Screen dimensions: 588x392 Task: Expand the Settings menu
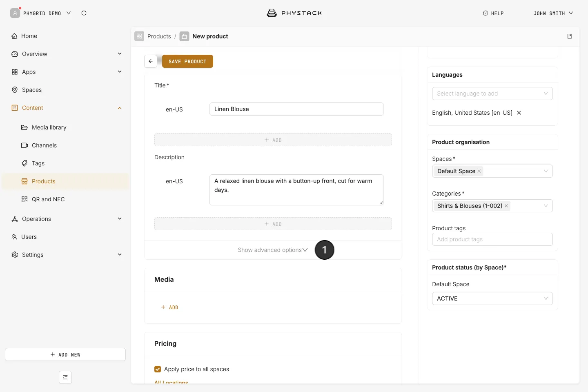[65, 255]
